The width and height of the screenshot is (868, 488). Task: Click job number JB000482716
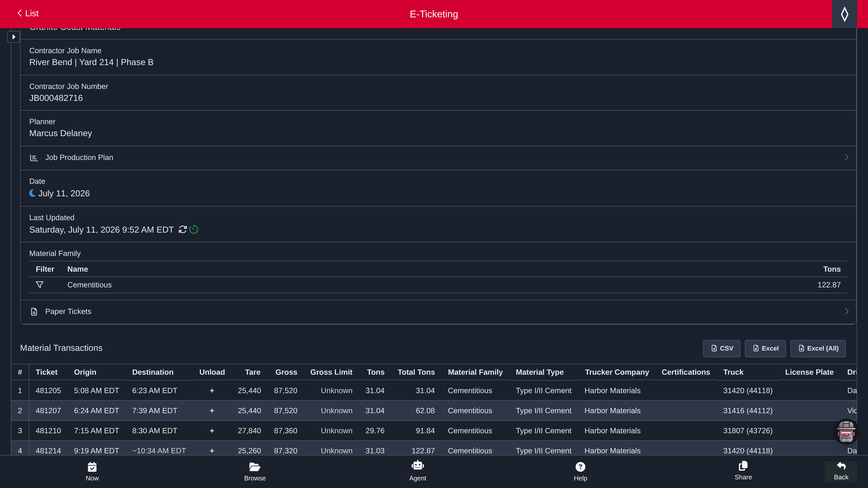pos(56,98)
